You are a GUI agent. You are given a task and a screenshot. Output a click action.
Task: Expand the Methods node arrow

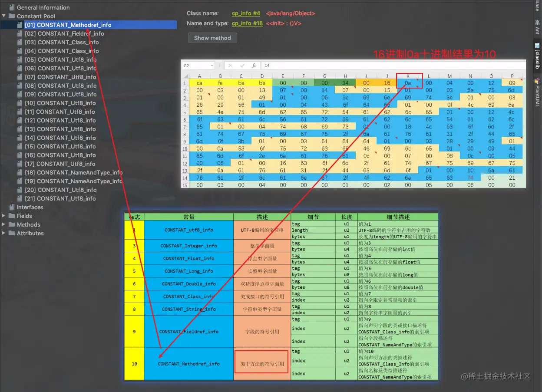[4, 224]
